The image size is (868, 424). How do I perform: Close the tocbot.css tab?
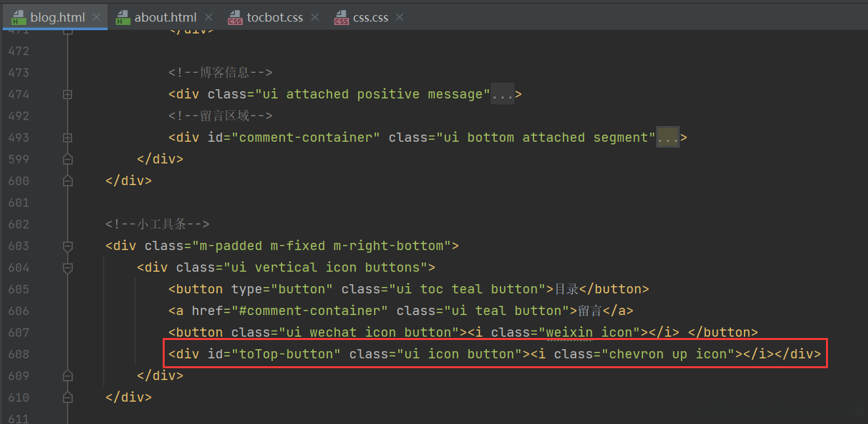[x=315, y=18]
